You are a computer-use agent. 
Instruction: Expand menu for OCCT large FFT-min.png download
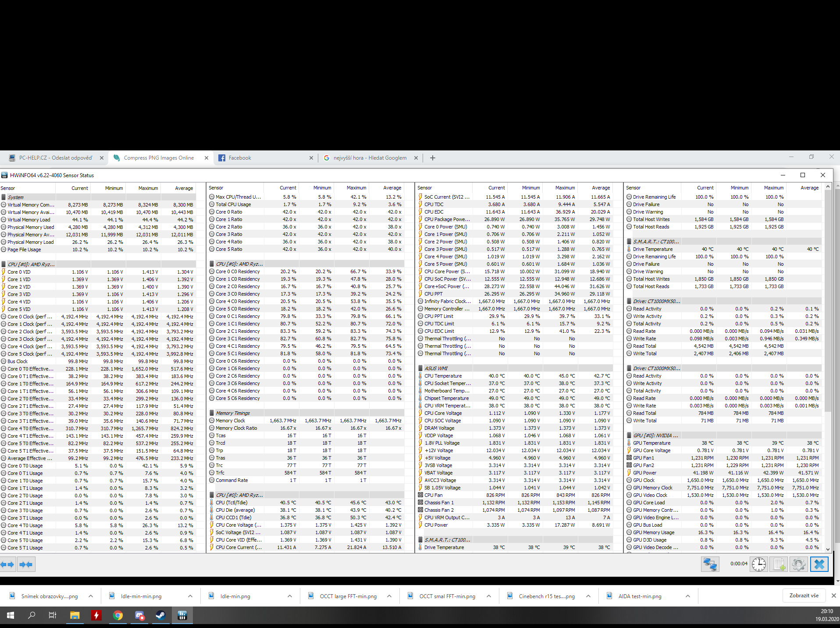(x=389, y=596)
